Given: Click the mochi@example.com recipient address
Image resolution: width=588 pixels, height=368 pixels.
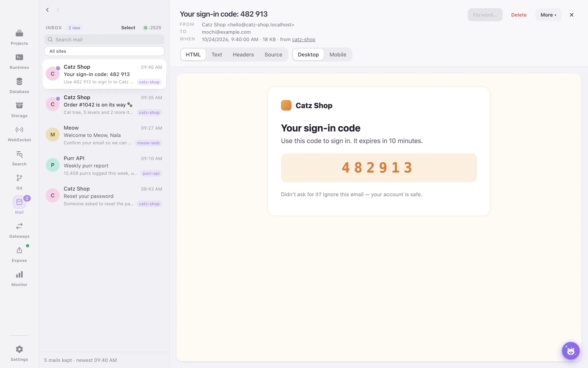Looking at the screenshot, I should [x=226, y=32].
